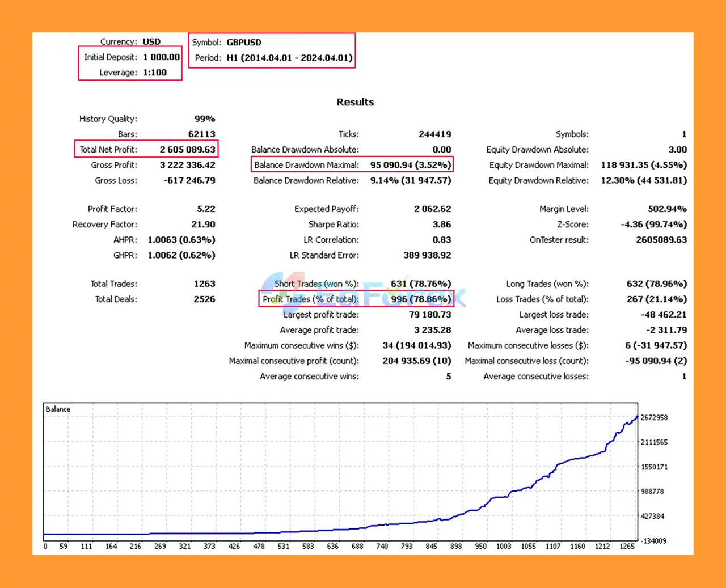Select the Total Trades count 1263
The width and height of the screenshot is (726, 588).
204,284
